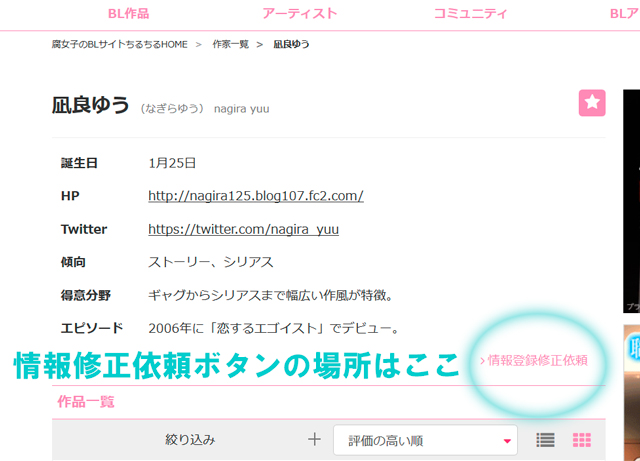Viewport: 640px width, 461px height.
Task: Click the 作品一覧 section heading
Action: (x=86, y=402)
